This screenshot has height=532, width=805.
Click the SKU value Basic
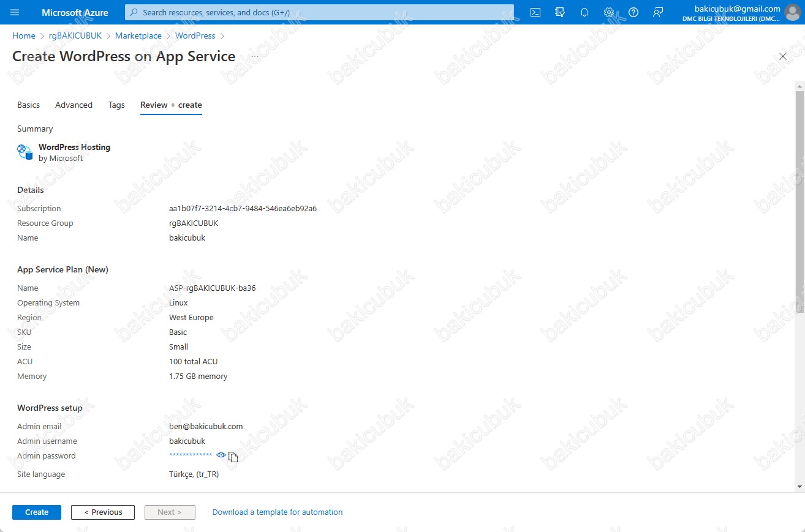tap(178, 332)
